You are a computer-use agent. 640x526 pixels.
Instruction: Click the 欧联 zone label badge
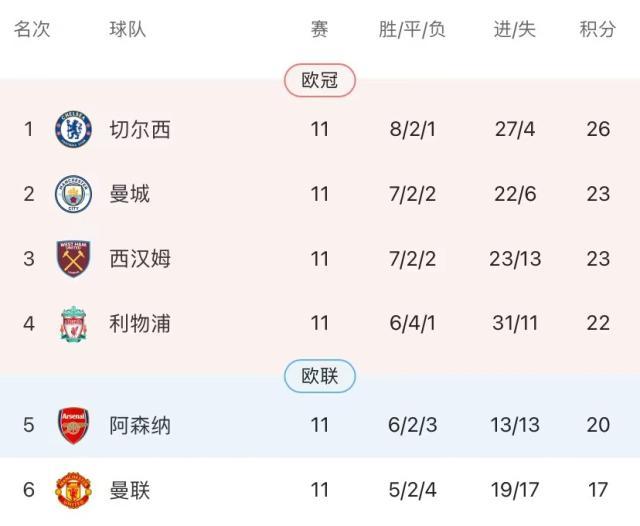(x=319, y=376)
